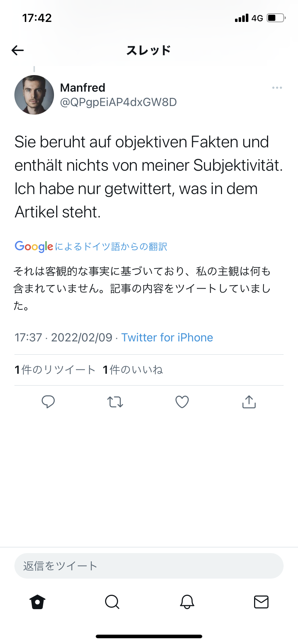Tap the @QPgpEiAP4dxGW8D handle
This screenshot has width=298, height=644.
118,102
